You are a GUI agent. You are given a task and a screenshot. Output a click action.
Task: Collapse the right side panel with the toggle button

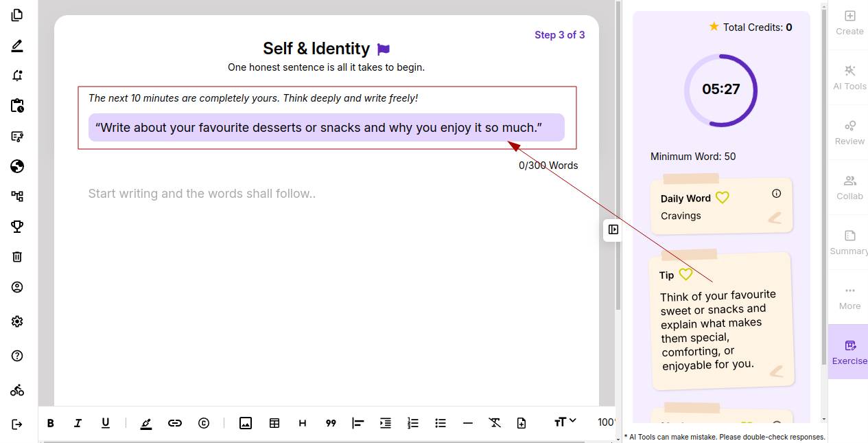(613, 229)
